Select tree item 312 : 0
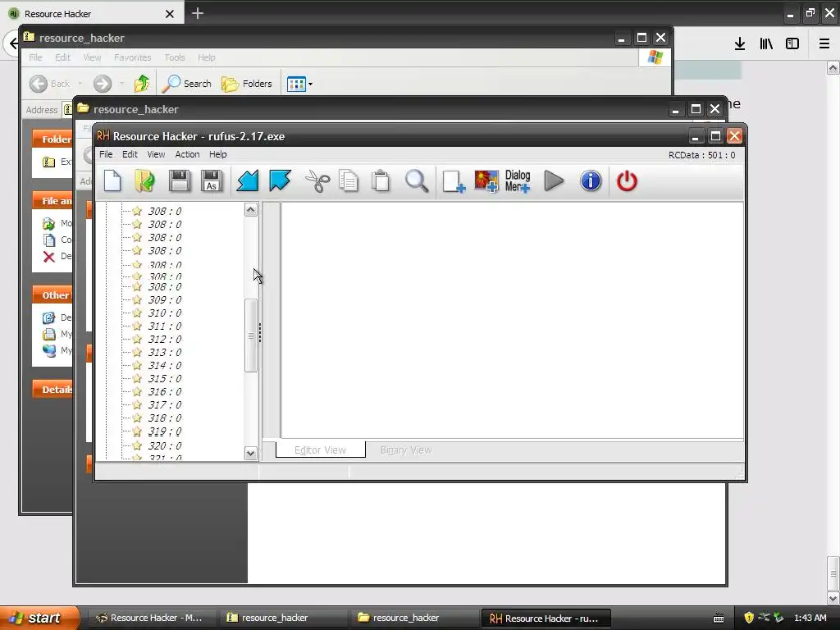This screenshot has height=630, width=840. tap(164, 339)
